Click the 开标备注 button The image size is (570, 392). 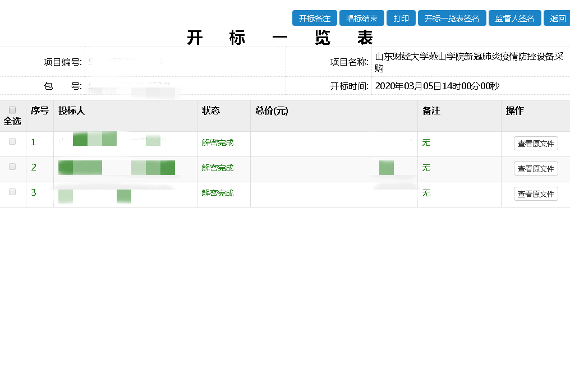click(x=314, y=19)
